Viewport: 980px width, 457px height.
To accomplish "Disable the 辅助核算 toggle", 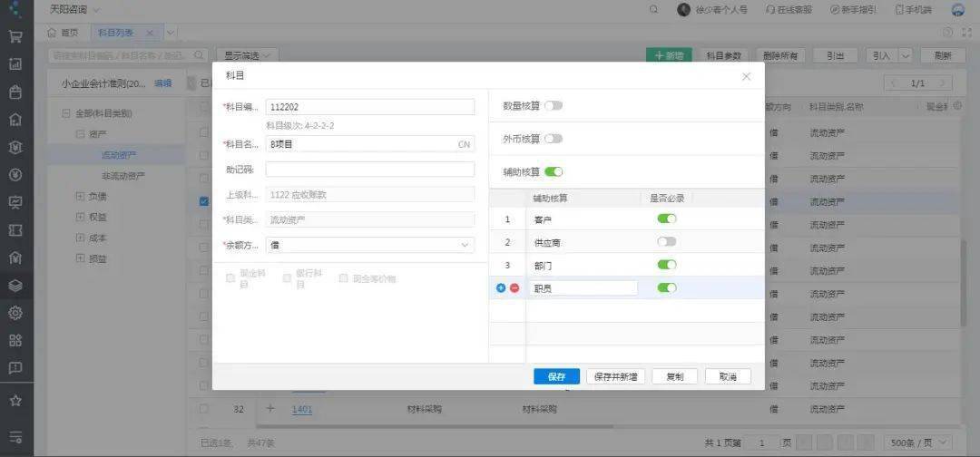I will pyautogui.click(x=554, y=171).
